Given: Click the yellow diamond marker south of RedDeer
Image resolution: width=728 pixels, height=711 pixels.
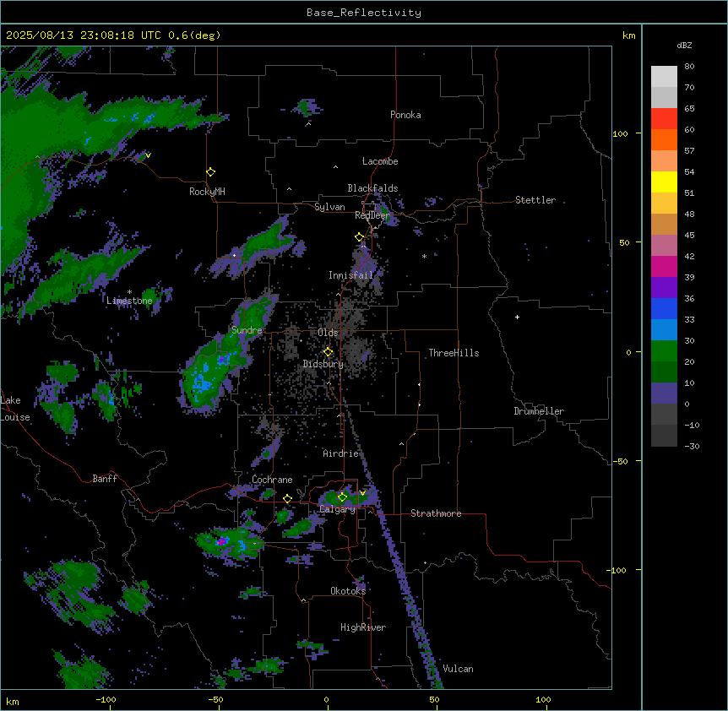Looking at the screenshot, I should point(360,237).
